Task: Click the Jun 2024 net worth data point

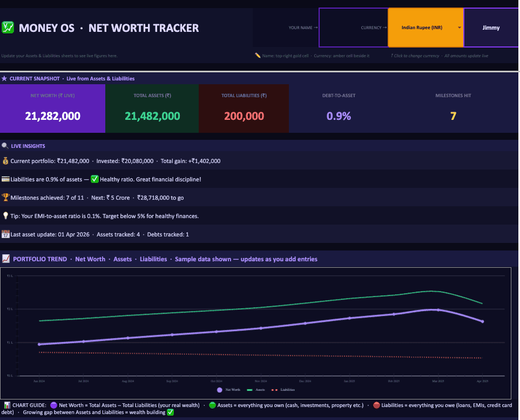Action: (39, 344)
